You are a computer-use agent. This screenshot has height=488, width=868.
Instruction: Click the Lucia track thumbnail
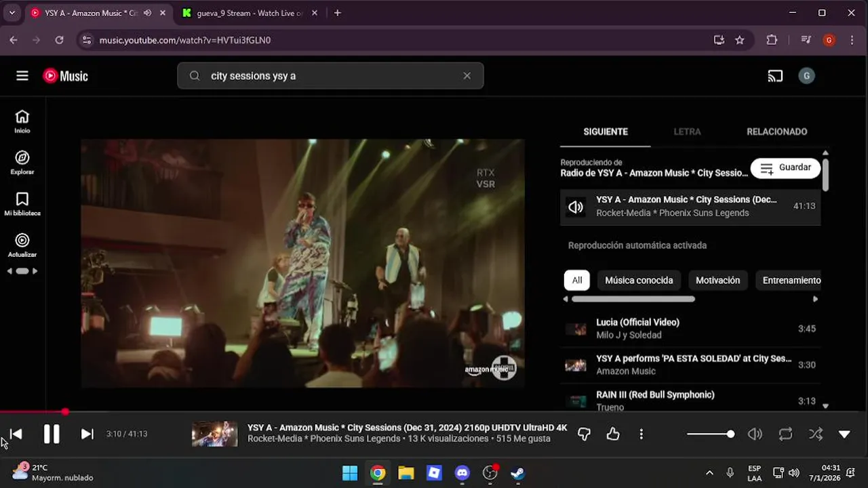pos(576,329)
